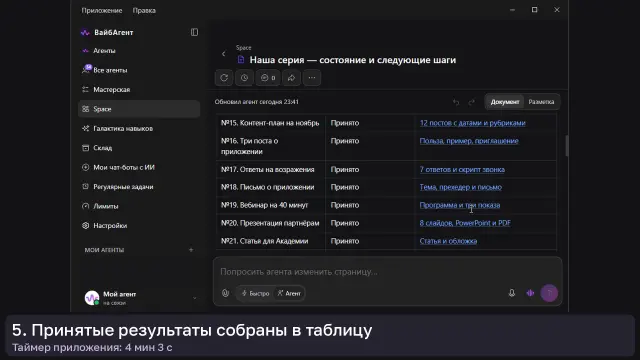Image resolution: width=640 pixels, height=360 pixels.
Task: Go back with the left arrow
Action: 224,54
